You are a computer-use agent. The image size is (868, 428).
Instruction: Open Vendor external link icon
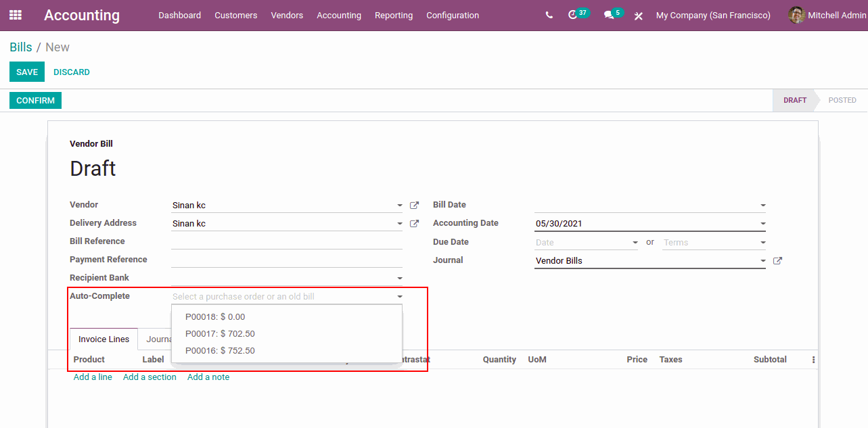pyautogui.click(x=415, y=206)
